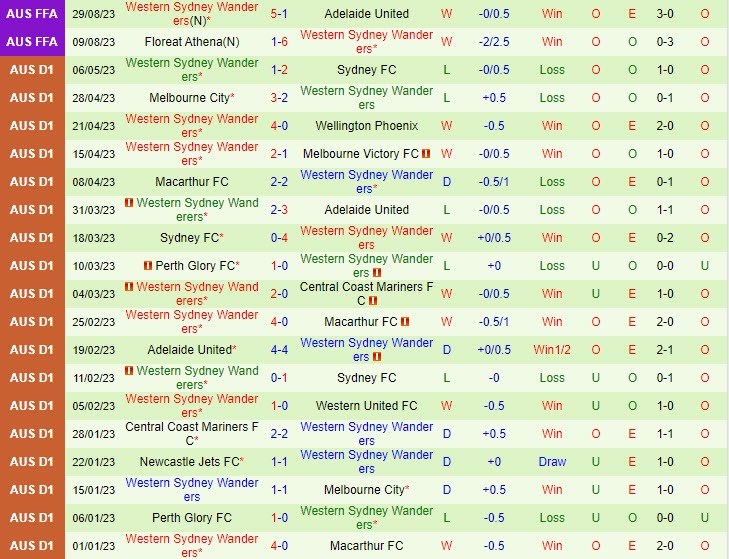Click 4-0 score of Wellington Phoenix match
This screenshot has width=729, height=559.
[279, 126]
